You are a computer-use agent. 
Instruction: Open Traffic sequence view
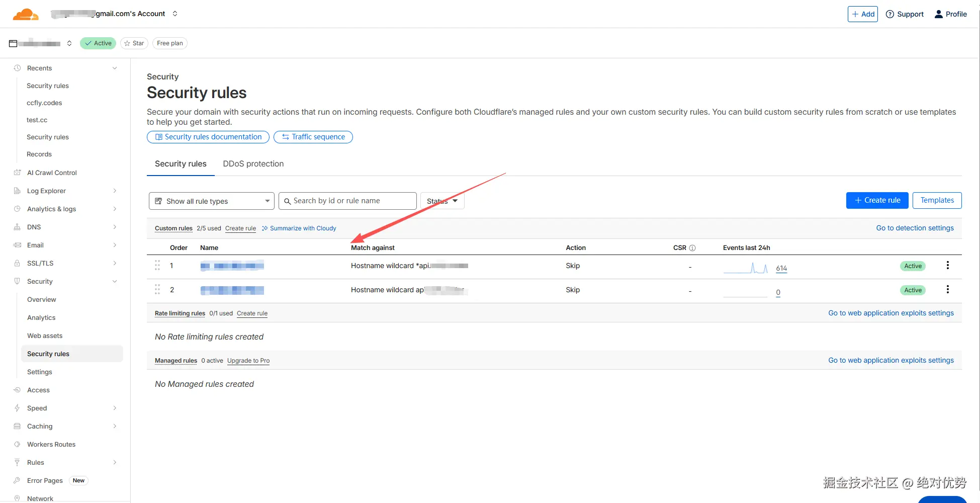313,137
